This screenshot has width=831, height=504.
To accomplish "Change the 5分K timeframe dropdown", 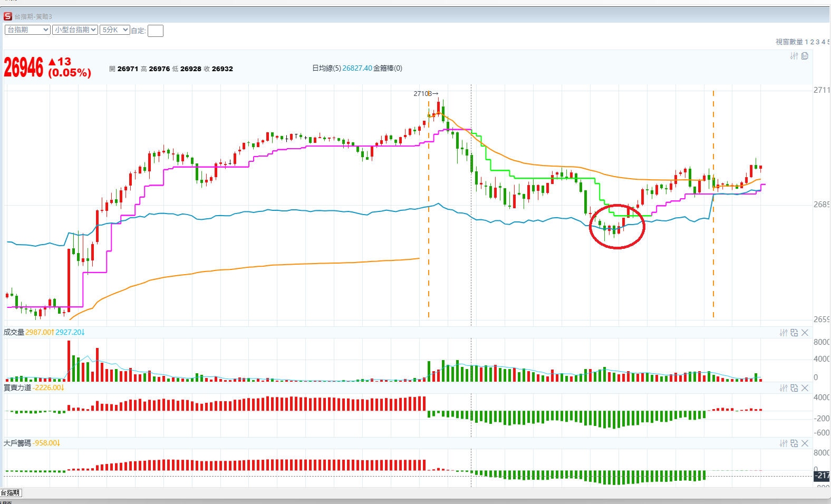I will 115,30.
